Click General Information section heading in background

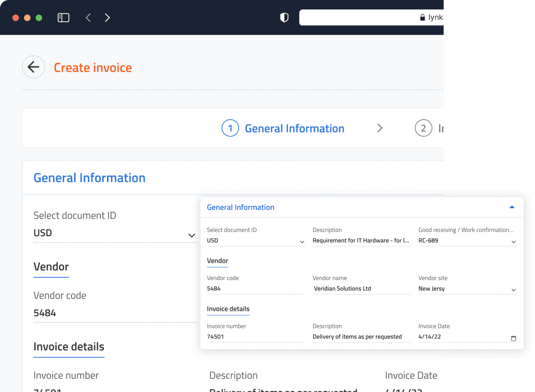[x=90, y=178]
